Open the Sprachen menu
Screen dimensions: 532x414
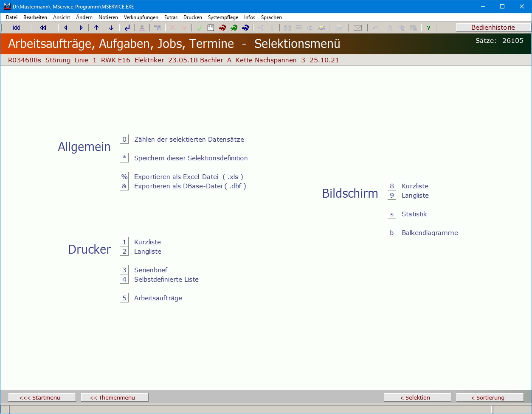(271, 17)
